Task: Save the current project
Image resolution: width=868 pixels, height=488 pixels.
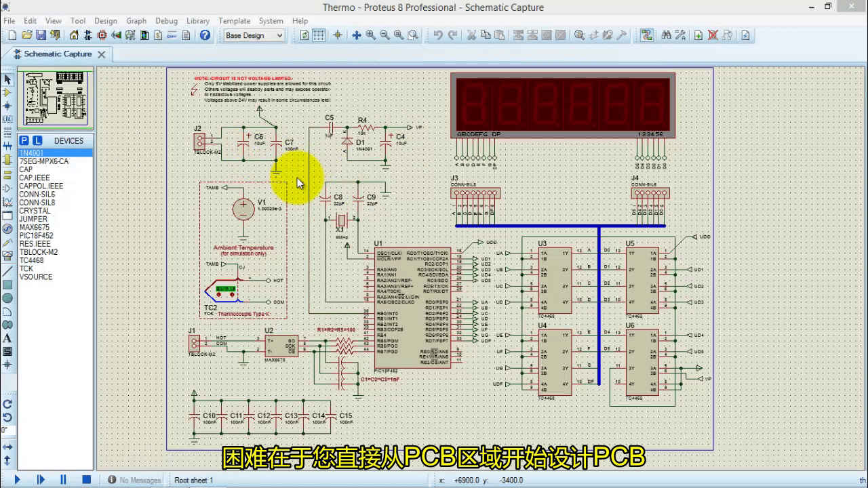Action: click(41, 35)
